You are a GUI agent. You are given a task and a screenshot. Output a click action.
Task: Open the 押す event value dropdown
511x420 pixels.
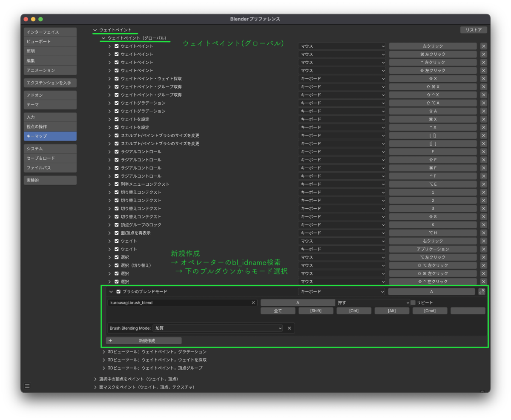[373, 303]
